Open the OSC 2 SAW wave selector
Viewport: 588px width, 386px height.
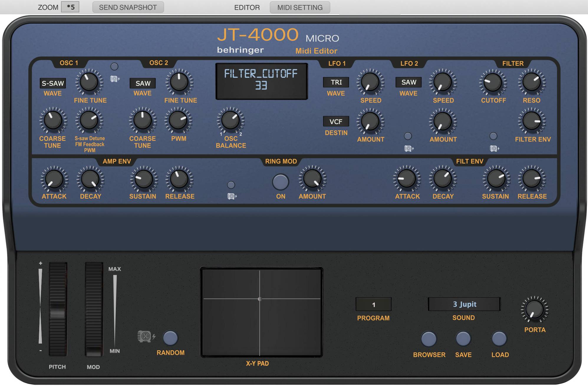pyautogui.click(x=143, y=83)
